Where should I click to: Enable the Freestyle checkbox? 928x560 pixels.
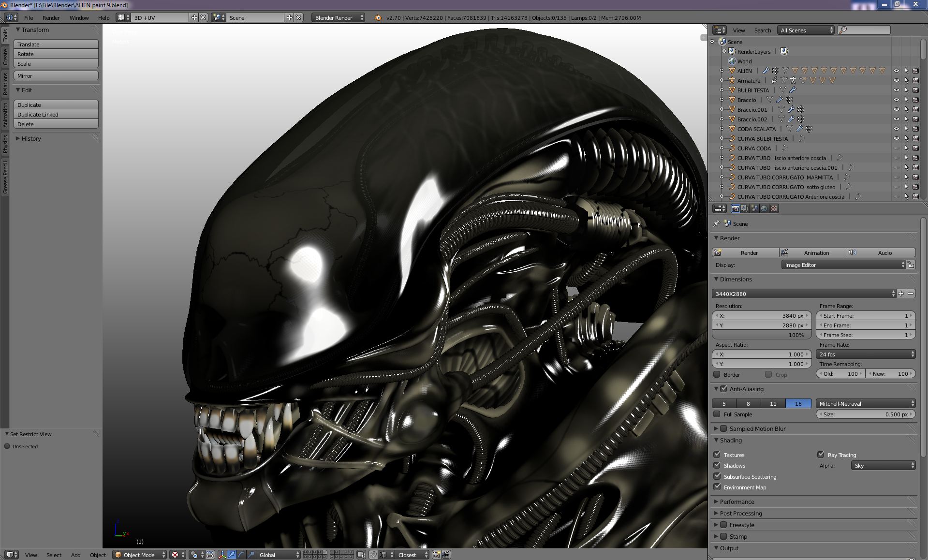(x=723, y=525)
